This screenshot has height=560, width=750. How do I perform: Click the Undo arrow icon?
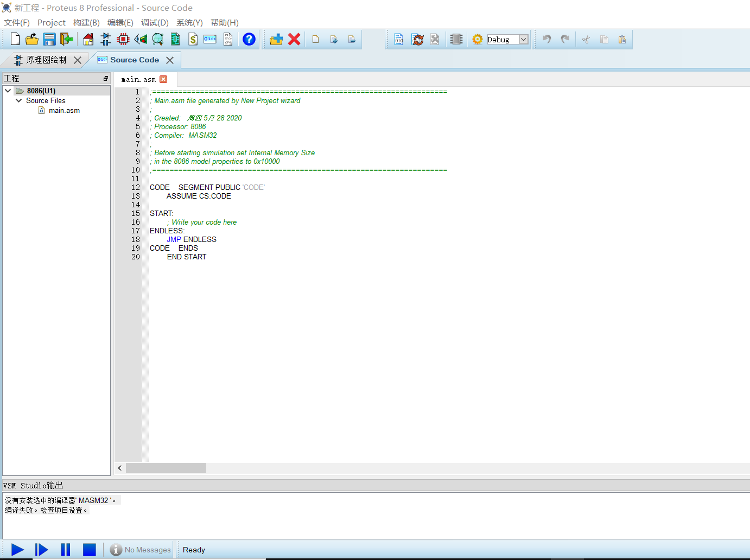point(547,39)
